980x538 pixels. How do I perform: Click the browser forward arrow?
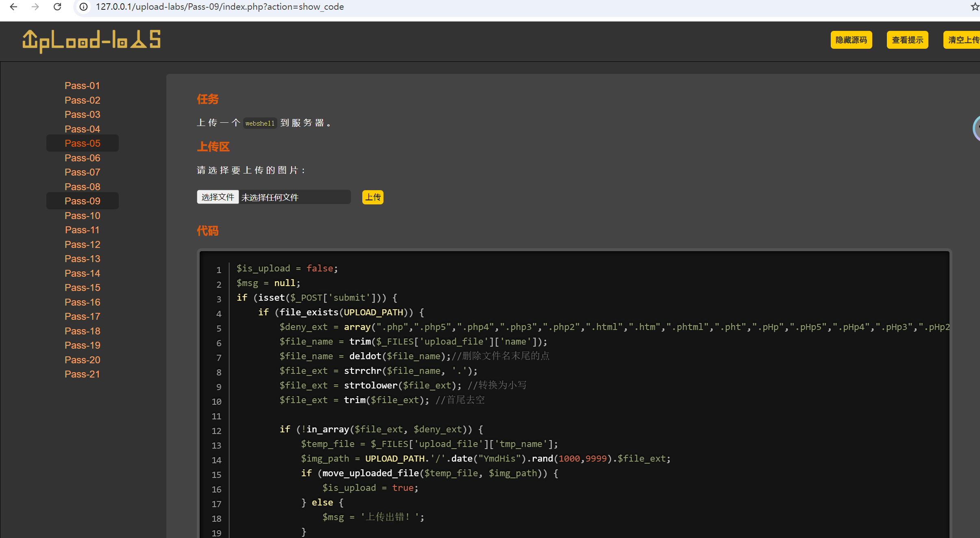(x=35, y=7)
